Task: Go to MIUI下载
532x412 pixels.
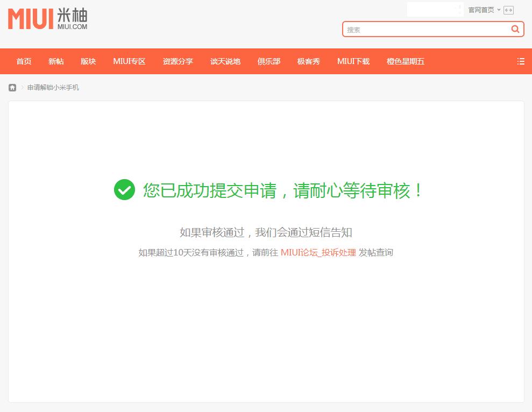Action: pyautogui.click(x=353, y=61)
